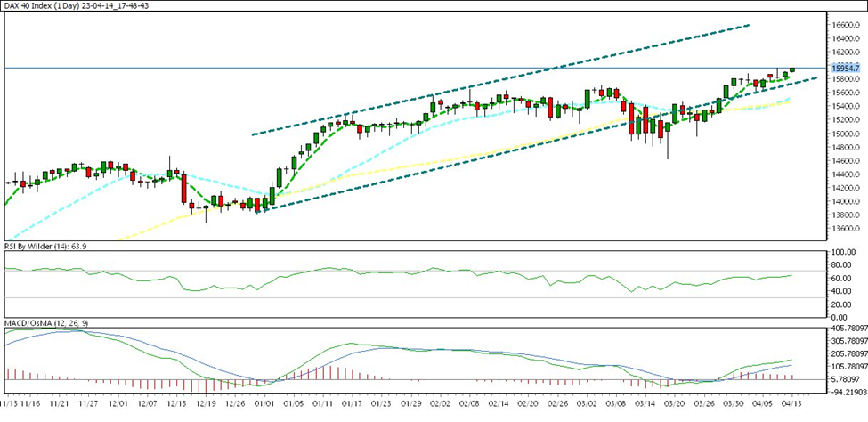Click the 02/14 date label

click(499, 404)
